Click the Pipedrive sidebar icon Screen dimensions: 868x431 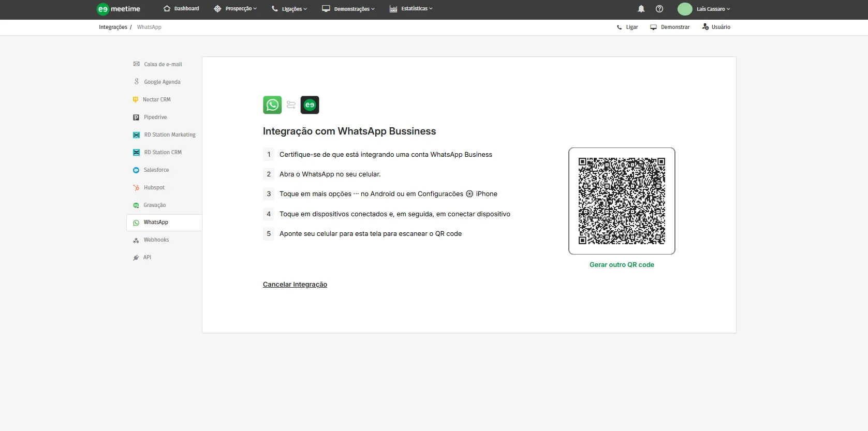pos(136,117)
